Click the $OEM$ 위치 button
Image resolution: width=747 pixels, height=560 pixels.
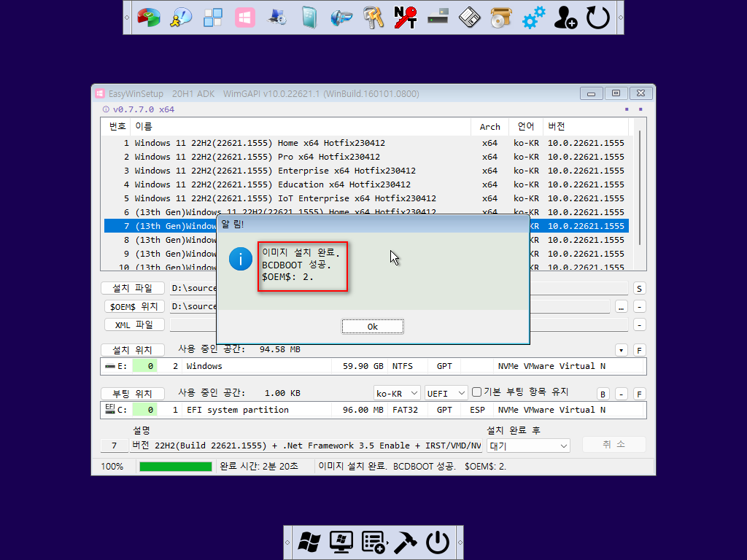click(x=134, y=307)
